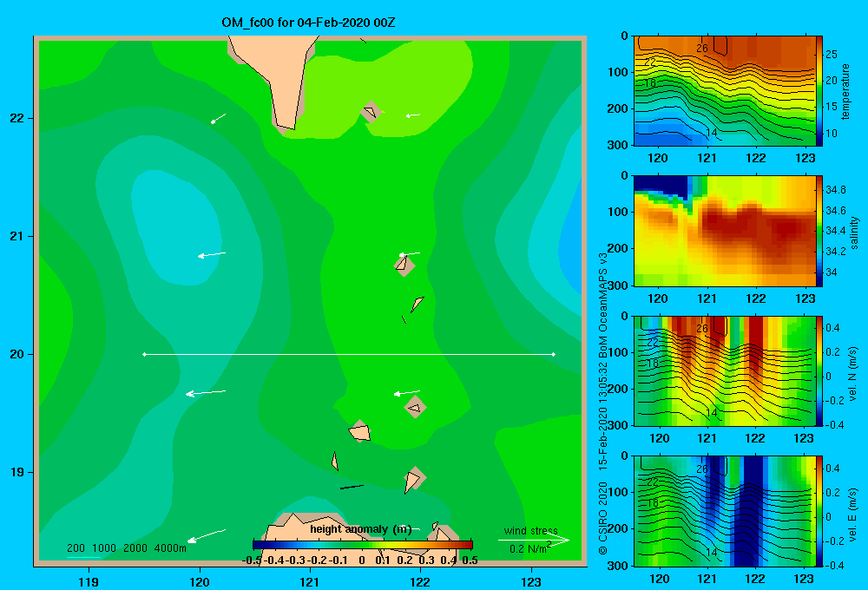The height and width of the screenshot is (590, 868).
Task: Click the small island near 122E, 19.5N
Action: tap(415, 407)
